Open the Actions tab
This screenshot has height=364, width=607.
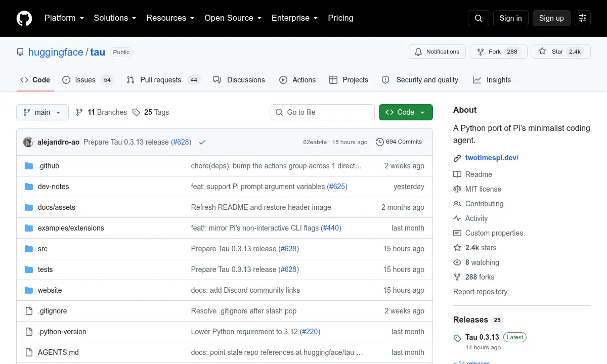pyautogui.click(x=297, y=80)
